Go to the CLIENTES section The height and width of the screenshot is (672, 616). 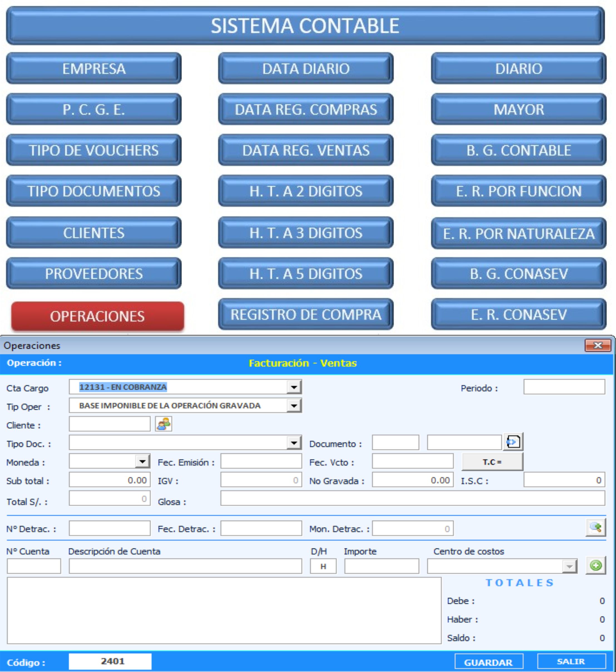94,233
